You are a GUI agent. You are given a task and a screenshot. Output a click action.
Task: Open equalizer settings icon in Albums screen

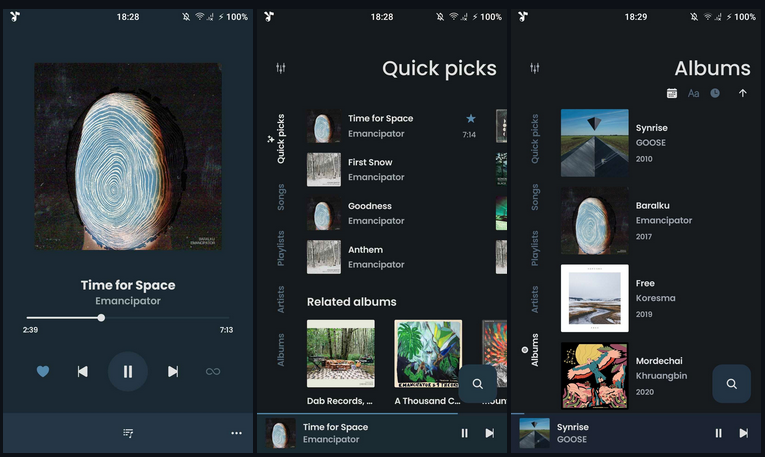535,68
